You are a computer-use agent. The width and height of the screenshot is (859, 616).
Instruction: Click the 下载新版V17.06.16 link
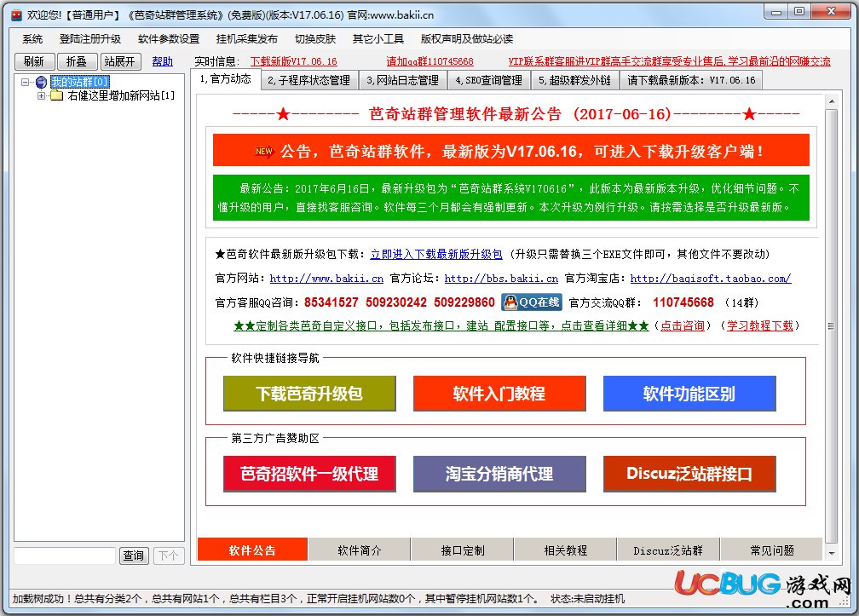294,61
